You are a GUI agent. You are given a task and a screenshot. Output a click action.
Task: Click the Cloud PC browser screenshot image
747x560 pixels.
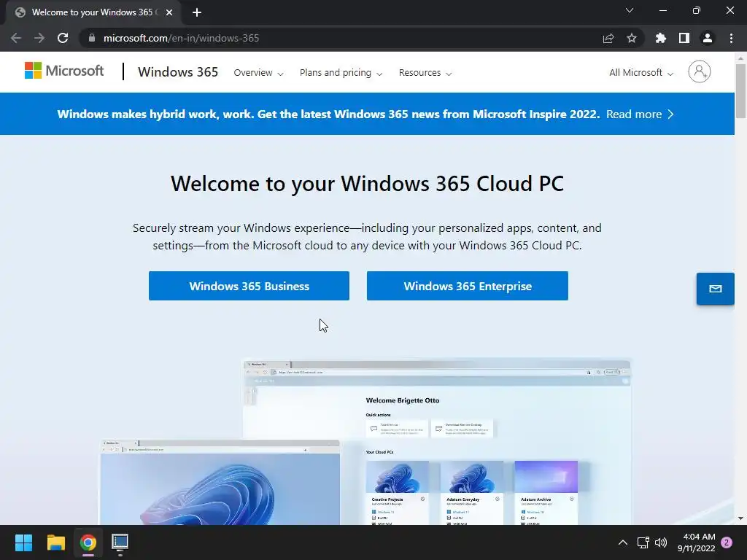pyautogui.click(x=438, y=442)
